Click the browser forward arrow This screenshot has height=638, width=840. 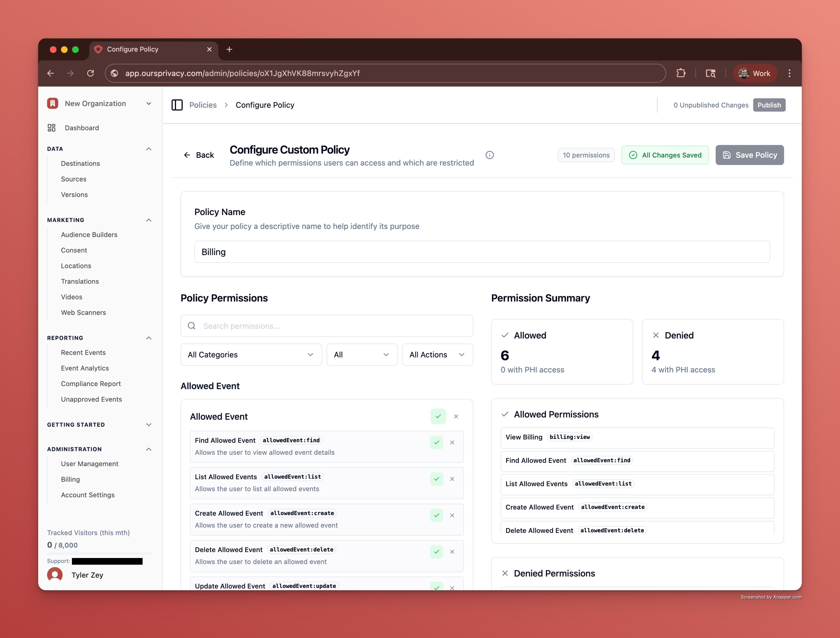point(70,73)
